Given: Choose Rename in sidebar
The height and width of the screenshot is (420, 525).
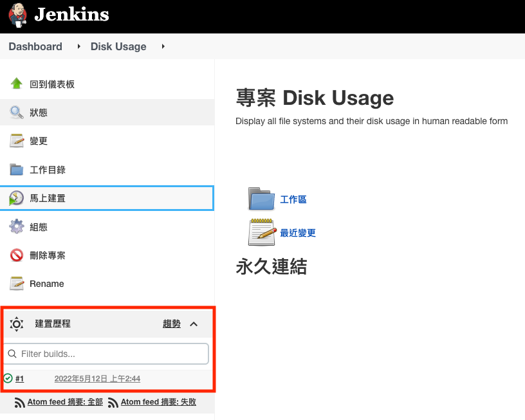Looking at the screenshot, I should coord(47,284).
